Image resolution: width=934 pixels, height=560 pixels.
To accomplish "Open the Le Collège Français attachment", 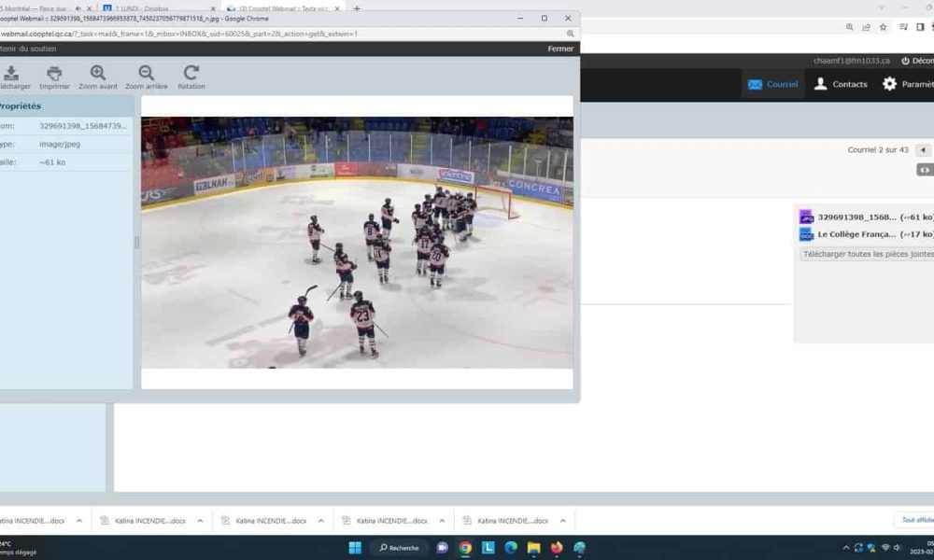I will pyautogui.click(x=856, y=234).
